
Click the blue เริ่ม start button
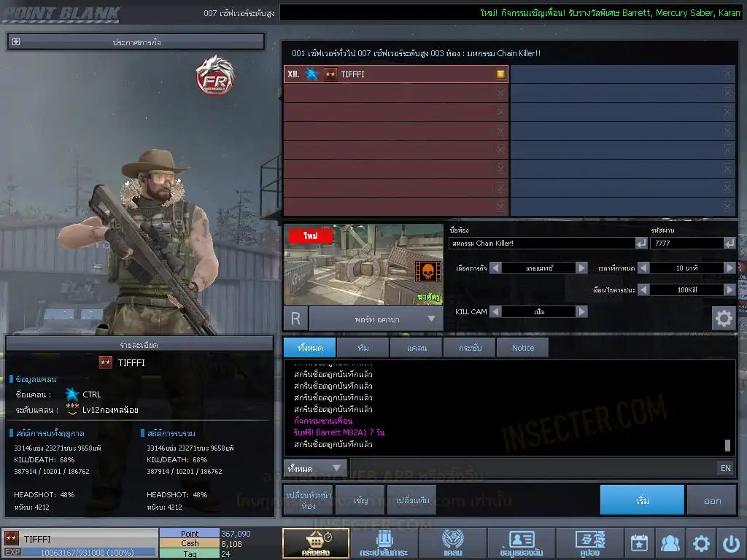[642, 500]
